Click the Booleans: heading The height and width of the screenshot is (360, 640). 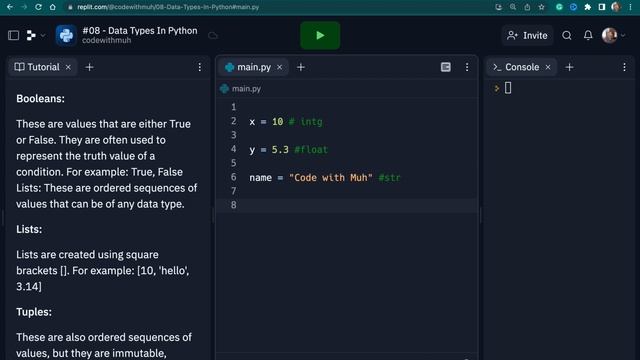click(40, 99)
